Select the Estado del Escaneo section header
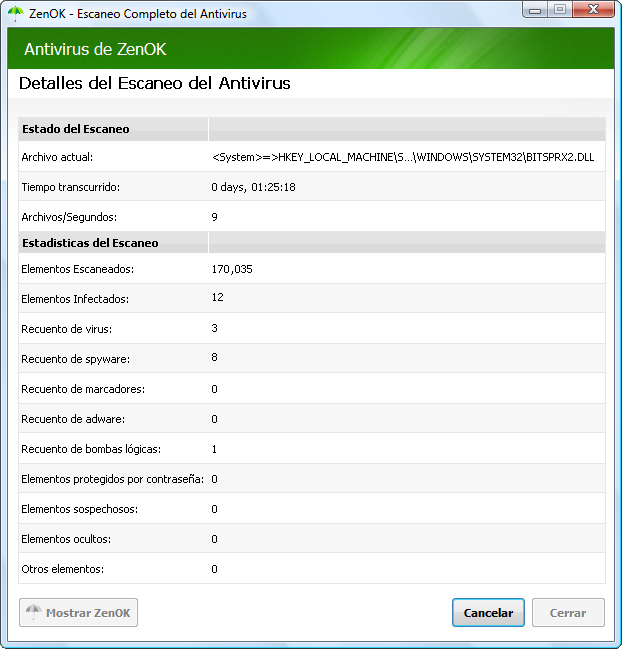The width and height of the screenshot is (622, 649). 76,129
